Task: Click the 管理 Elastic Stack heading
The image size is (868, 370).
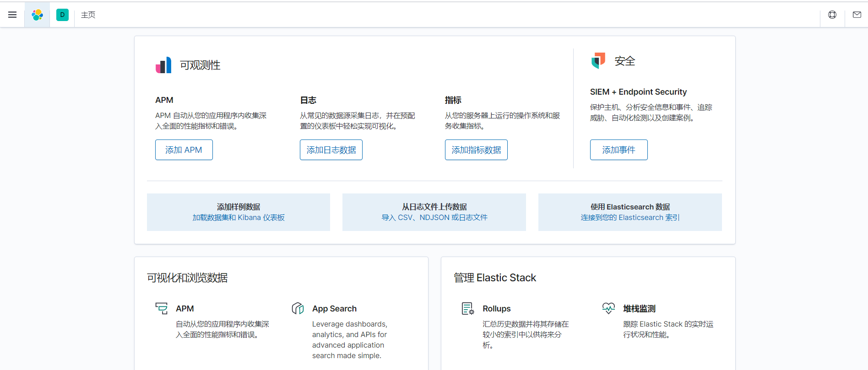Action: click(495, 278)
